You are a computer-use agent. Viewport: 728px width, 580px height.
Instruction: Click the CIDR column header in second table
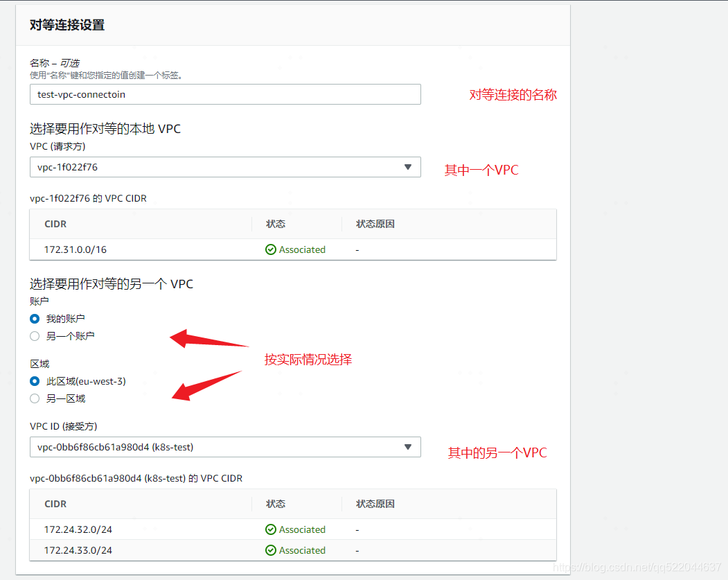click(x=55, y=504)
